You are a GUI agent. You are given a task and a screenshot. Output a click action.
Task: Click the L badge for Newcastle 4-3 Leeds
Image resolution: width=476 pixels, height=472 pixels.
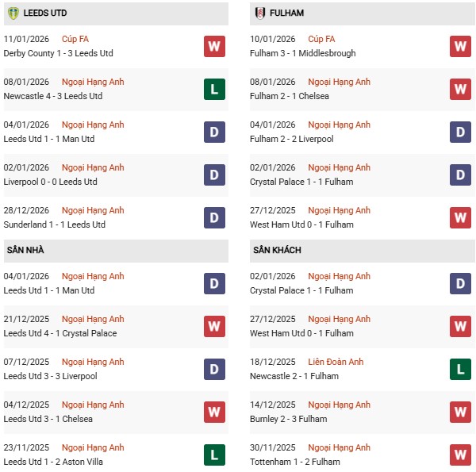pos(214,89)
